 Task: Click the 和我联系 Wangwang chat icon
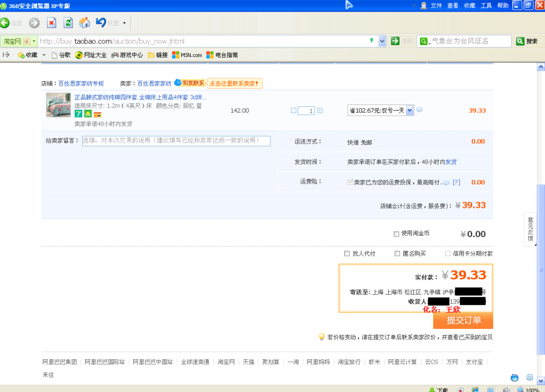pos(190,83)
